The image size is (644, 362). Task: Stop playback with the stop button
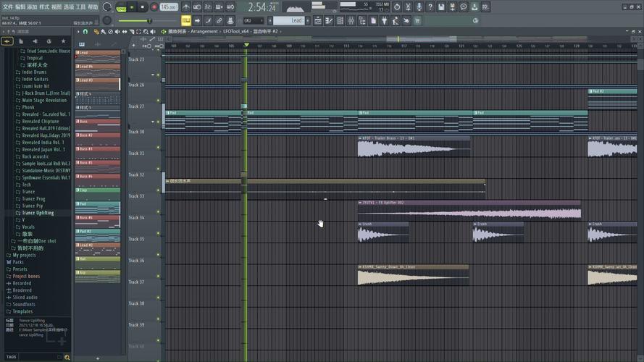click(143, 7)
